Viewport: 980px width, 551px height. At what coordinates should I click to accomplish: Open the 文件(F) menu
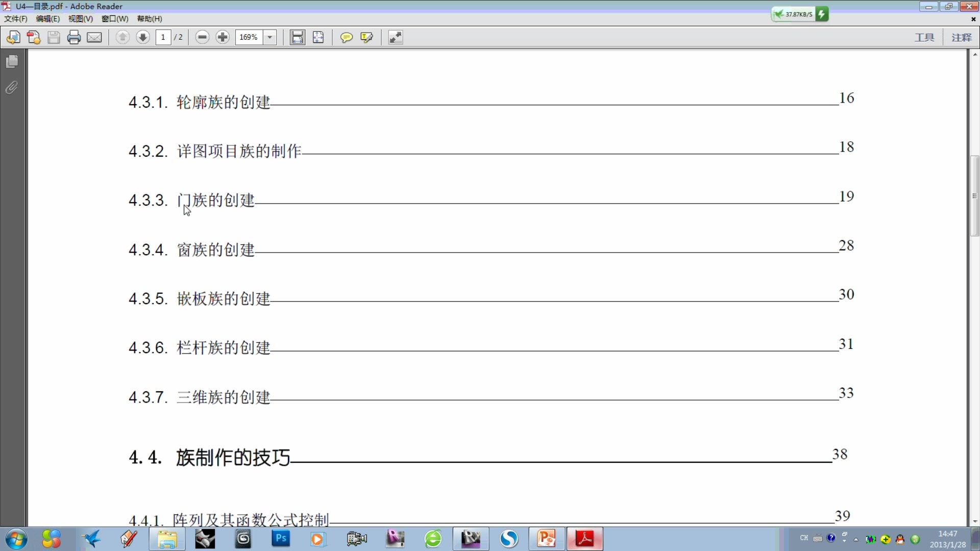15,19
